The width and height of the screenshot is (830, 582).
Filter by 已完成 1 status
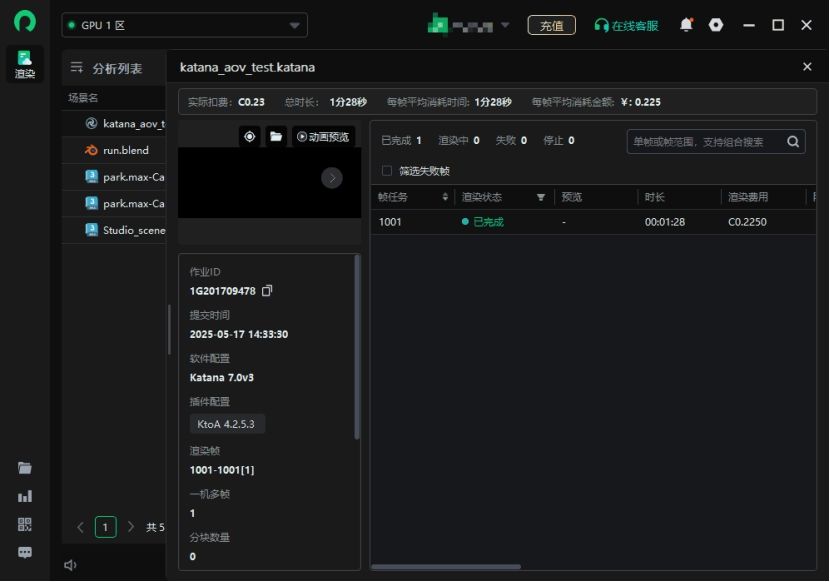401,140
